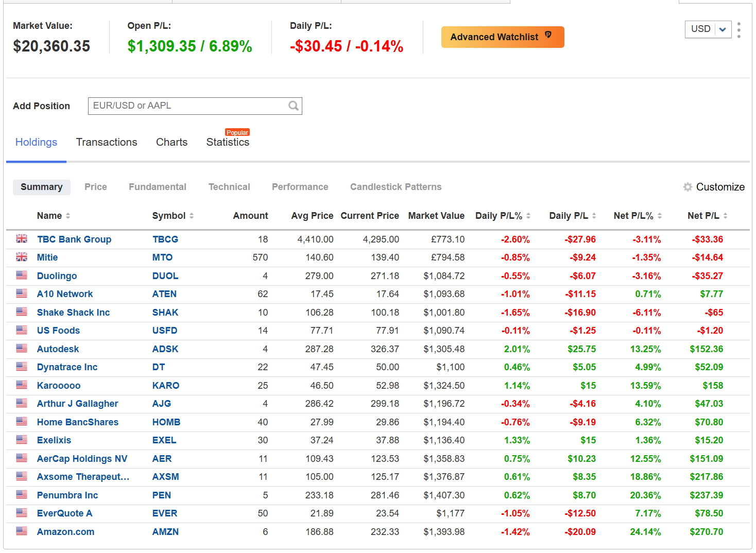756x553 pixels.
Task: Click the search magnifier in Add Position field
Action: [294, 106]
